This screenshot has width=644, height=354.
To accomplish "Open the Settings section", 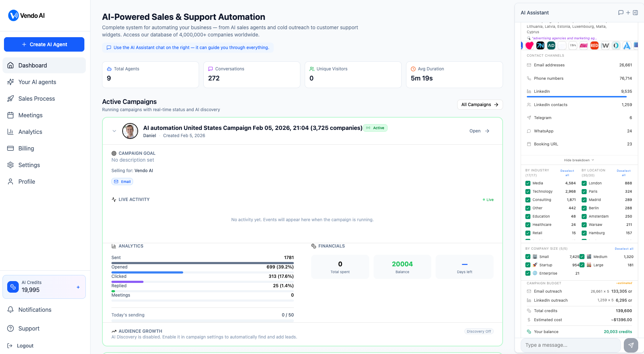I will point(29,165).
